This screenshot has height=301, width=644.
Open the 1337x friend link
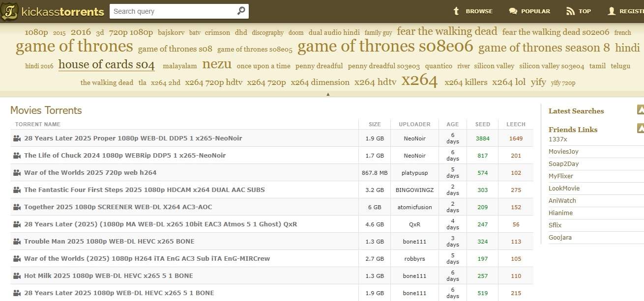pos(558,139)
